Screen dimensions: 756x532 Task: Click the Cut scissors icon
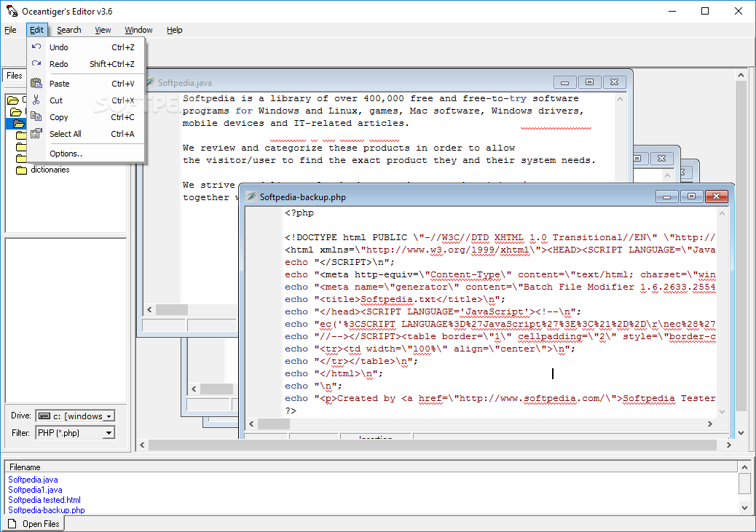(36, 100)
